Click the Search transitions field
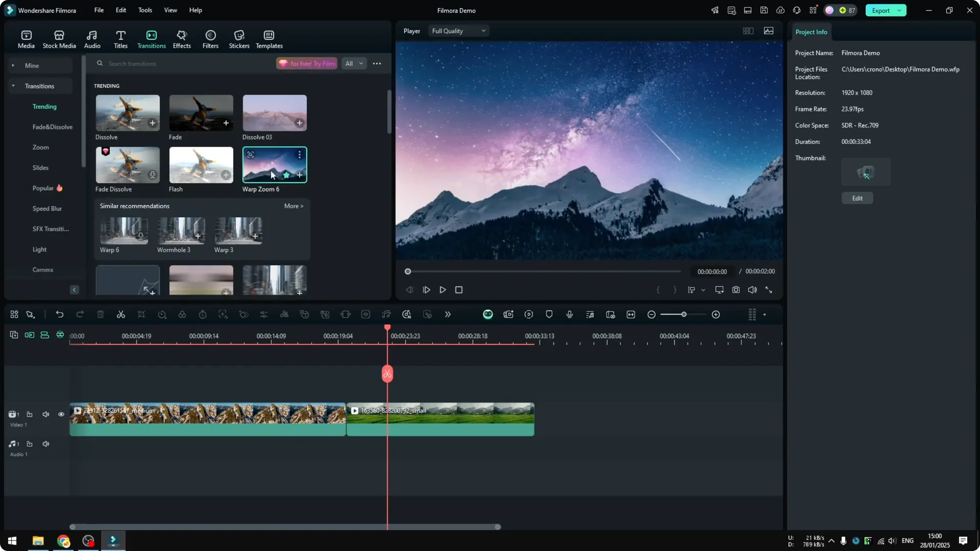 pos(184,64)
